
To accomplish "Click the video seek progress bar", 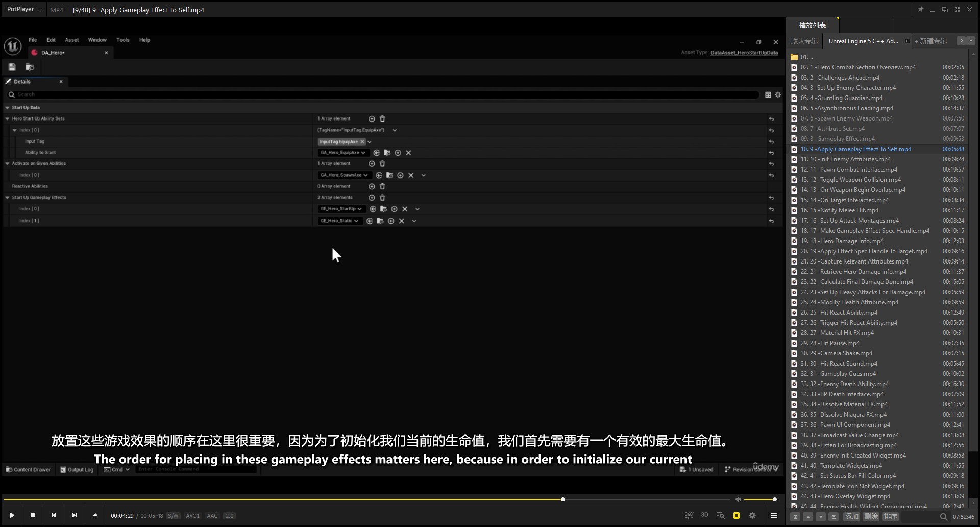I will point(366,499).
